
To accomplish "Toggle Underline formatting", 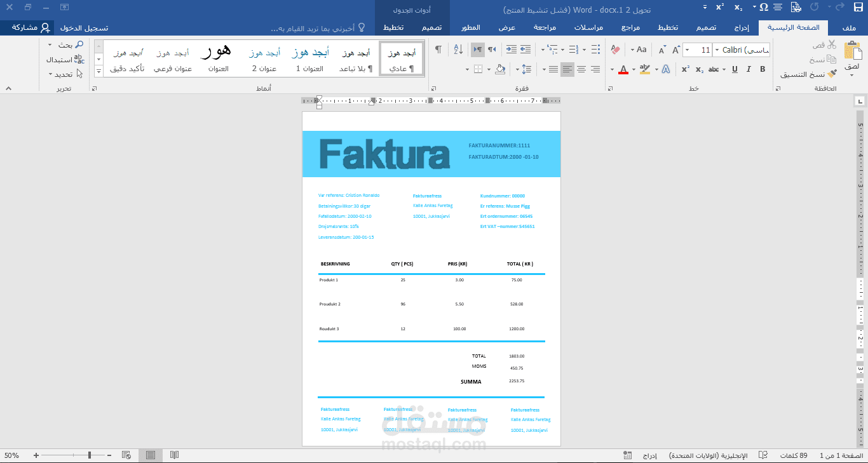I will 735,69.
